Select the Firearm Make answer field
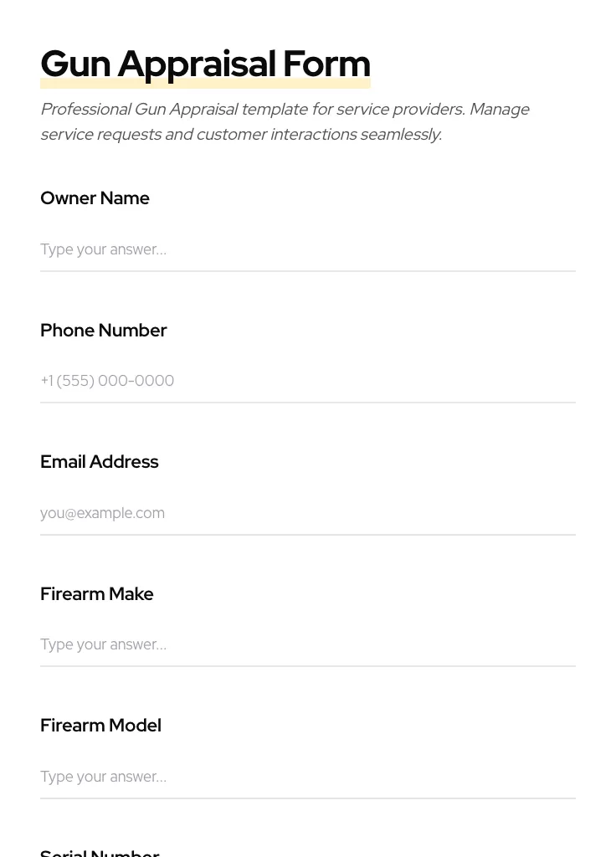Screen dimensions: 616x857 coord(307,644)
